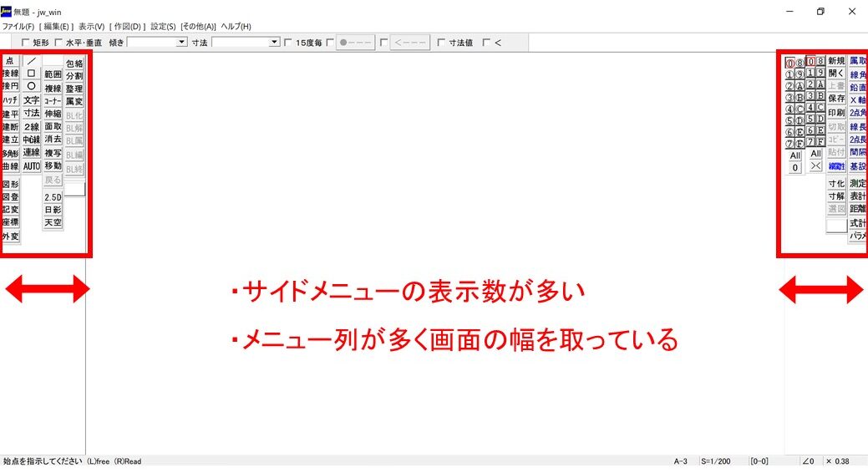The width and height of the screenshot is (868, 473).
Task: Toggle circled layer ① in layer list
Action: point(790,75)
